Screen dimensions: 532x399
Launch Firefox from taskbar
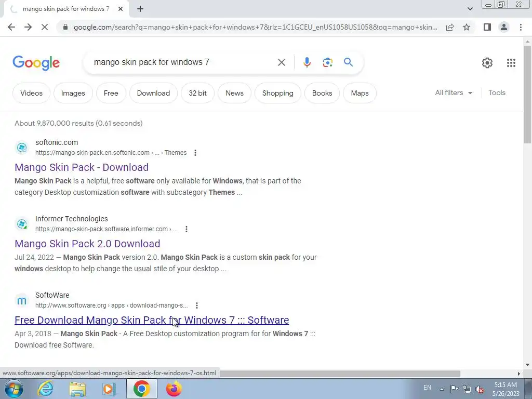(x=174, y=389)
